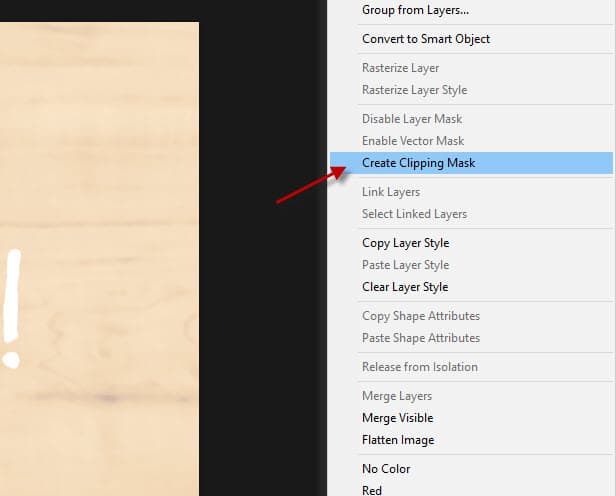
Task: Click Create Clipping Mask
Action: (418, 163)
